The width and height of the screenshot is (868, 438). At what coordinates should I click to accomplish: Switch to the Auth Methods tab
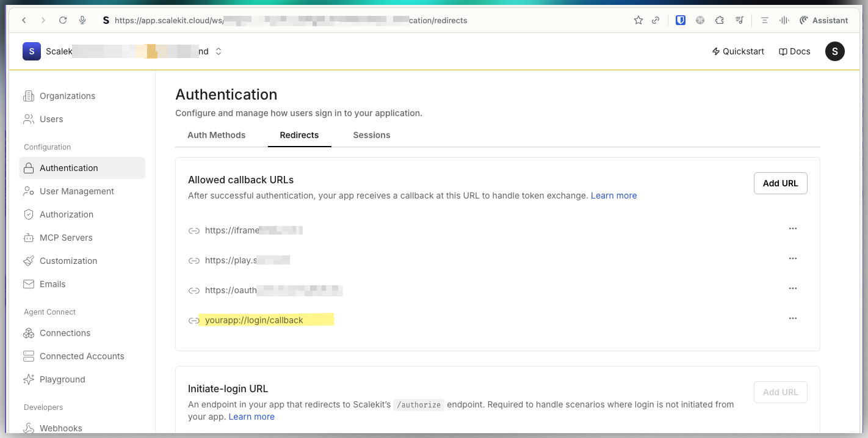point(217,135)
